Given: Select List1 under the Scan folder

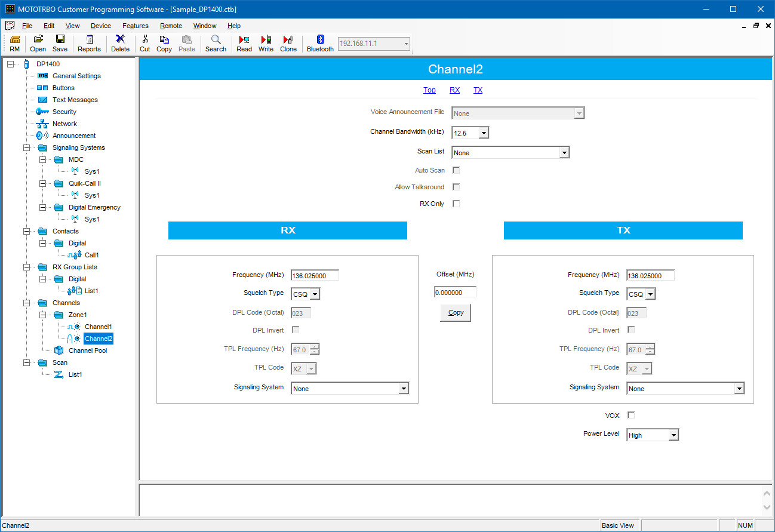Looking at the screenshot, I should tap(75, 374).
